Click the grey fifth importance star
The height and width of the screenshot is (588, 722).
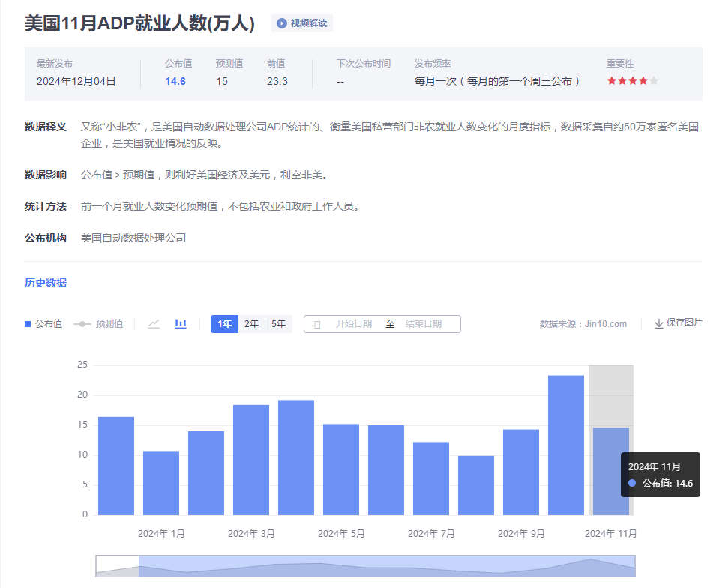654,81
